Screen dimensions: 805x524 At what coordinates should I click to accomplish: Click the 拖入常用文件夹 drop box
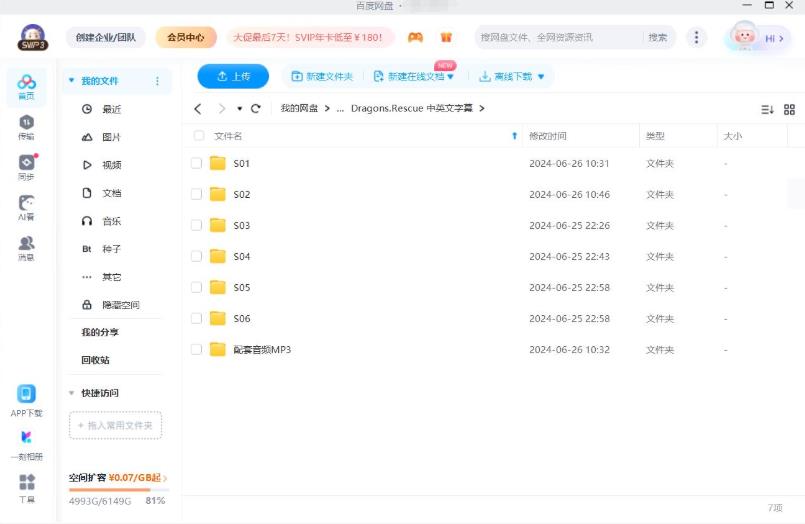coord(116,425)
